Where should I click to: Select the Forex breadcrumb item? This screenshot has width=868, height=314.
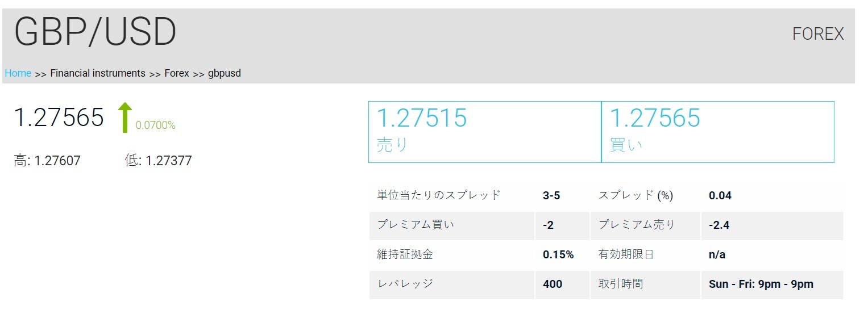tap(177, 73)
